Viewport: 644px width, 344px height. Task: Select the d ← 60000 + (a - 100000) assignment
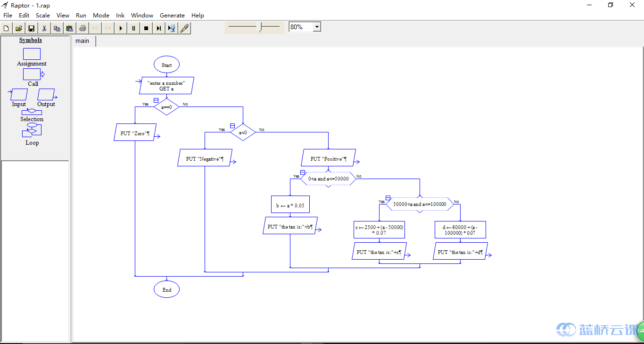click(x=460, y=230)
